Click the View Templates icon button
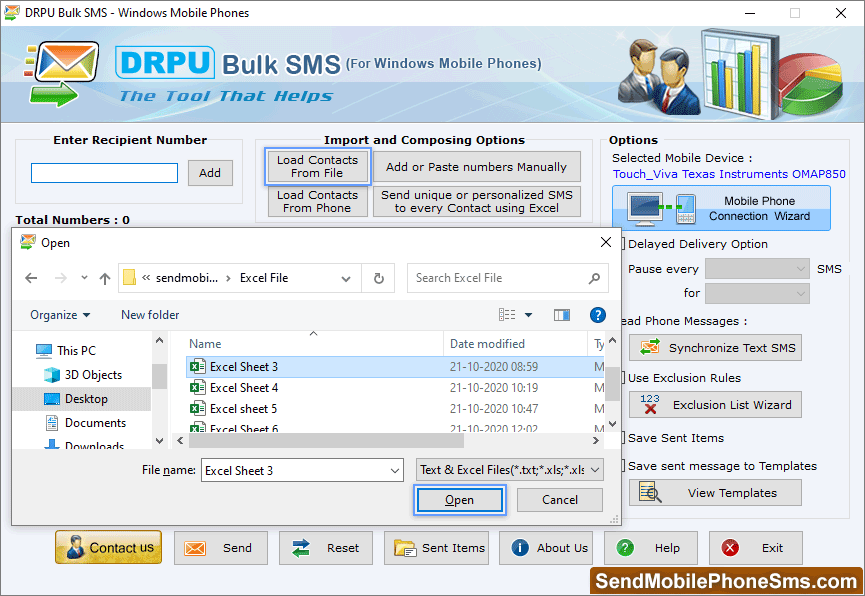Screen dimensions: 865x596 (716, 492)
